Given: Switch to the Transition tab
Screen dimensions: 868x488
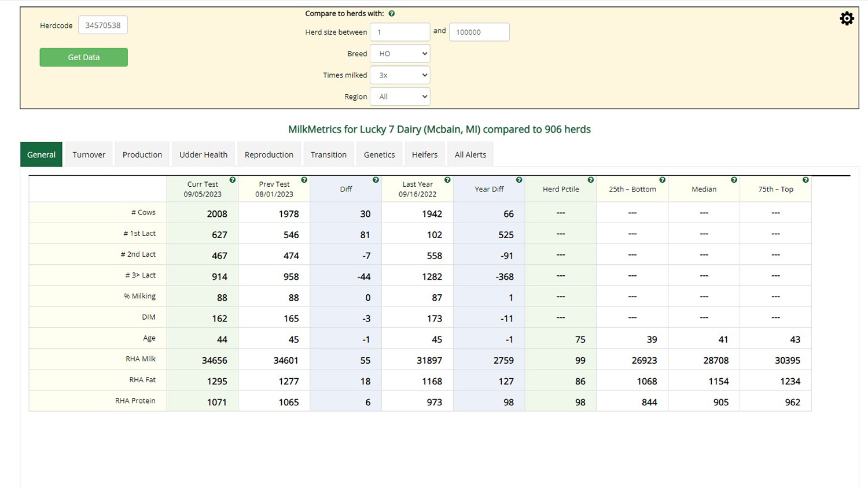Looking at the screenshot, I should 329,154.
